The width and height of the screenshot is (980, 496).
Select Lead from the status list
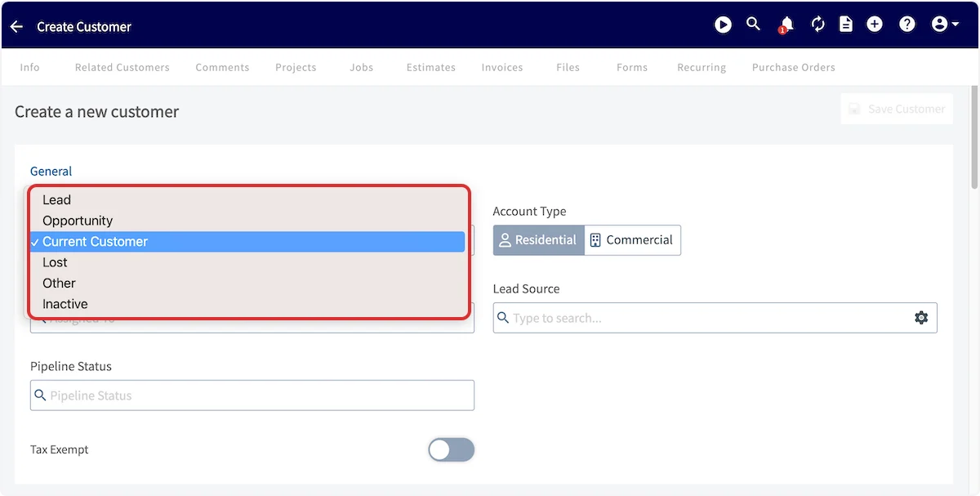pos(247,199)
